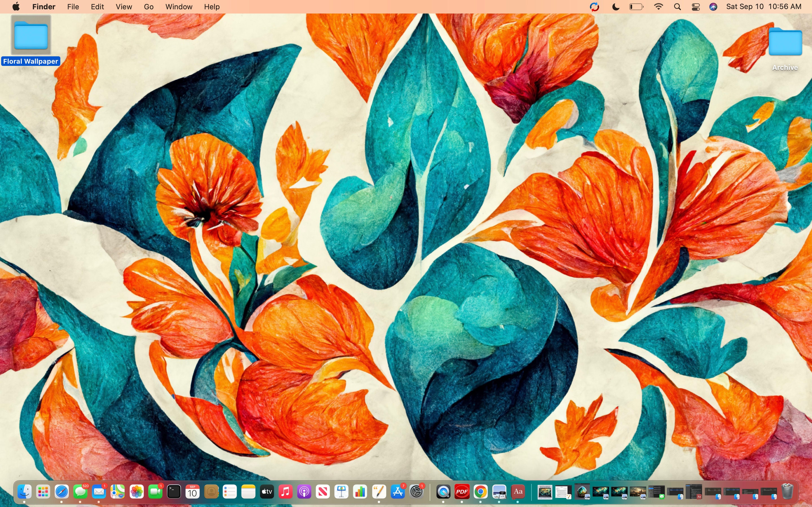Open Numbers from the Dock
This screenshot has width=812, height=507.
pos(360,491)
